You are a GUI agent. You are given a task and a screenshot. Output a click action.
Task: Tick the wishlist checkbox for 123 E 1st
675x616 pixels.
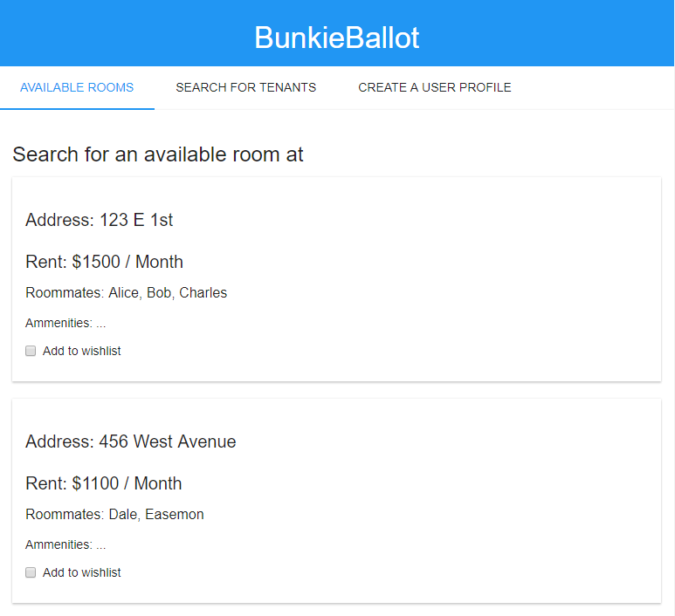(x=31, y=351)
